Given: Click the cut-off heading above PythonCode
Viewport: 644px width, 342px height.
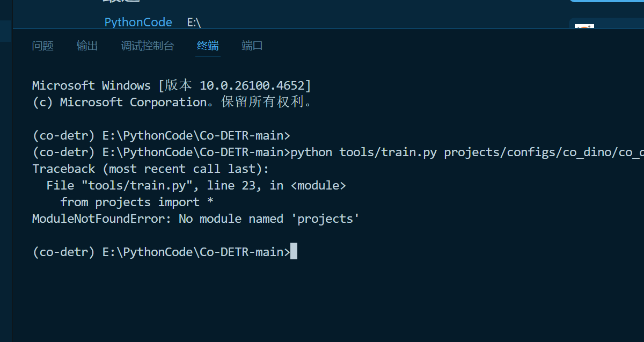Looking at the screenshot, I should (121, 2).
